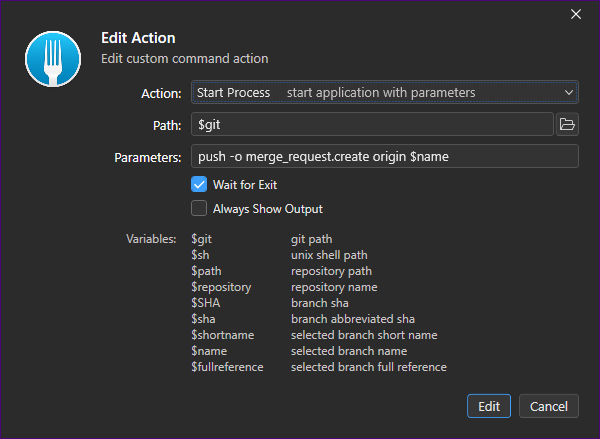Screen dimensions: 600x439
Task: Click the Parameters input field
Action: [x=385, y=156]
